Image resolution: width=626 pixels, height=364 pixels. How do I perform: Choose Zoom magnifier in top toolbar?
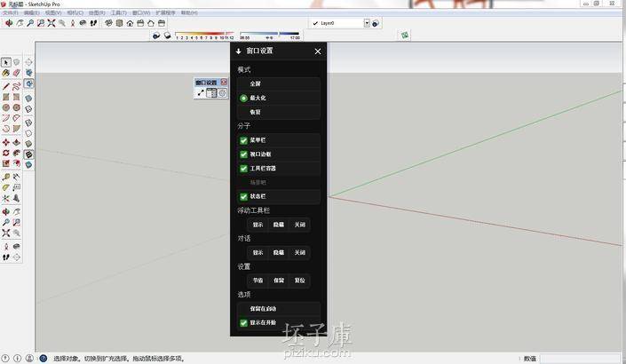click(30, 23)
